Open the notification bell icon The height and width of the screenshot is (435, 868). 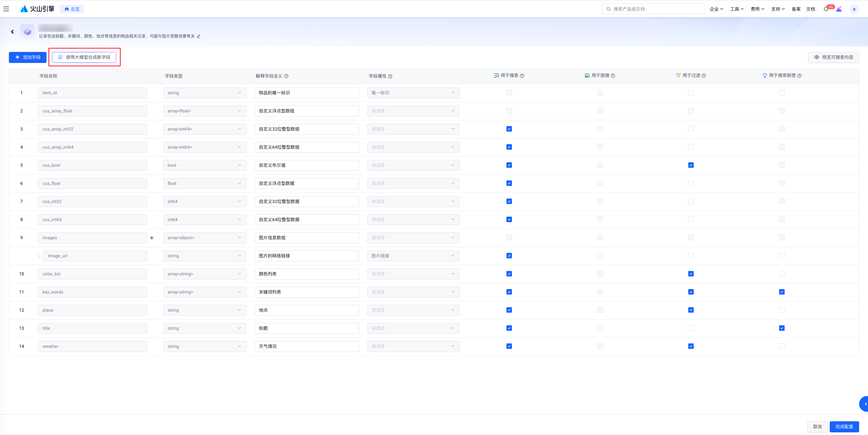click(x=826, y=9)
